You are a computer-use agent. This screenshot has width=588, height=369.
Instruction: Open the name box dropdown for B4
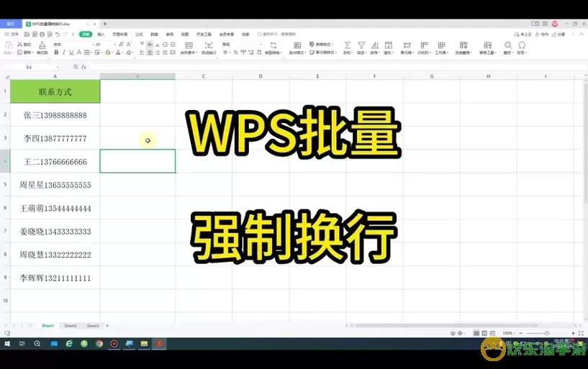pos(58,67)
